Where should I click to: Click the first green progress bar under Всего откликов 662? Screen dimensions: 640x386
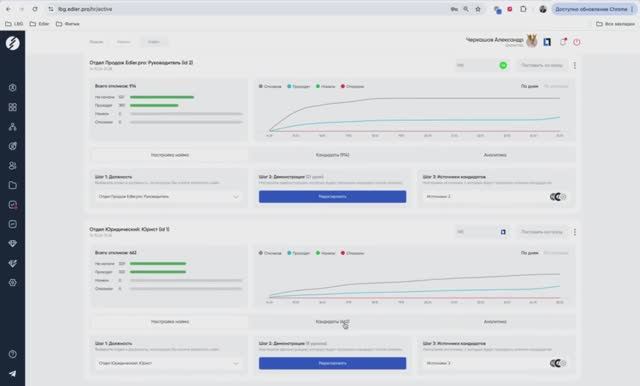click(158, 264)
